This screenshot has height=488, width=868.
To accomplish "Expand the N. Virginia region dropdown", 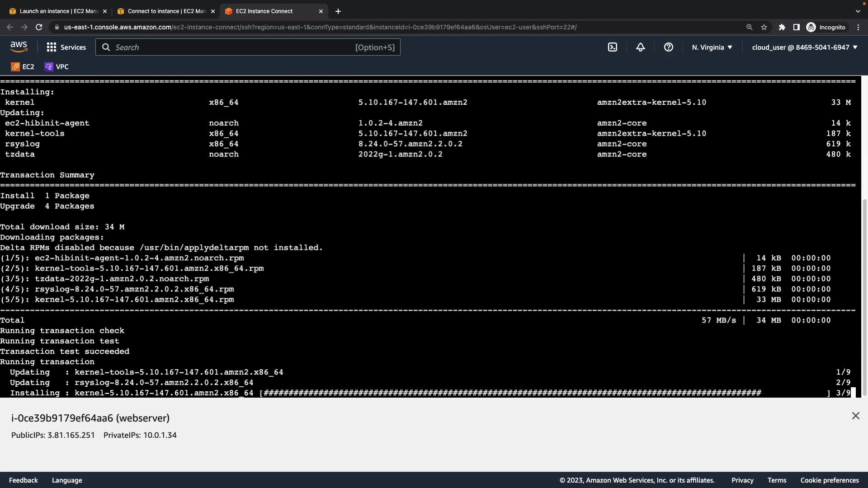I will tap(712, 47).
